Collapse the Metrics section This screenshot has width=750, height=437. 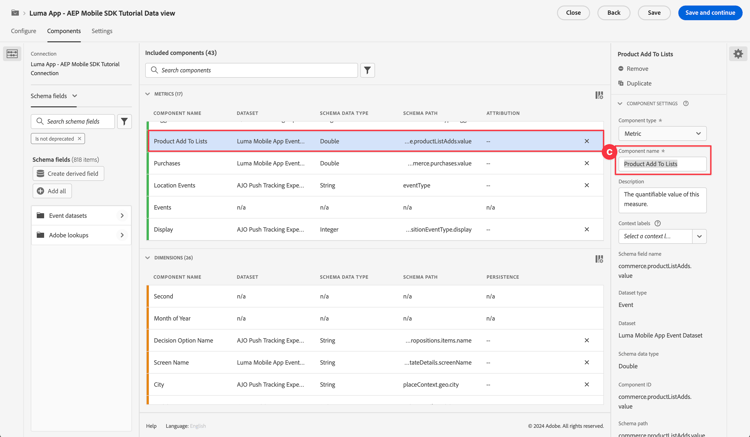[148, 95]
